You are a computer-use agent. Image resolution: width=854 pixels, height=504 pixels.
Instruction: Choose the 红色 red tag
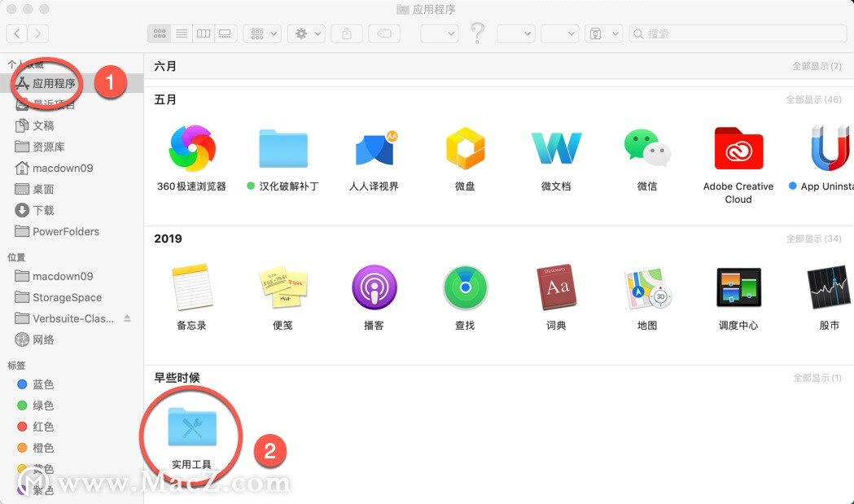click(72, 427)
